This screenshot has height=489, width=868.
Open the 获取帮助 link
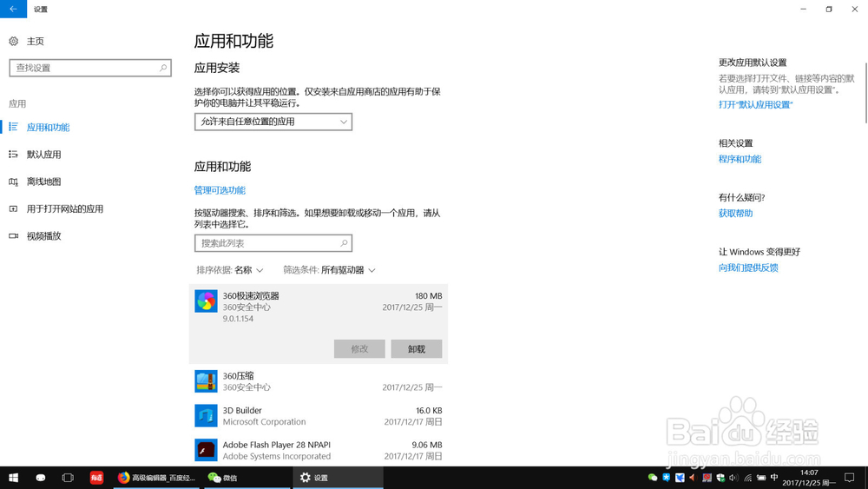click(735, 213)
